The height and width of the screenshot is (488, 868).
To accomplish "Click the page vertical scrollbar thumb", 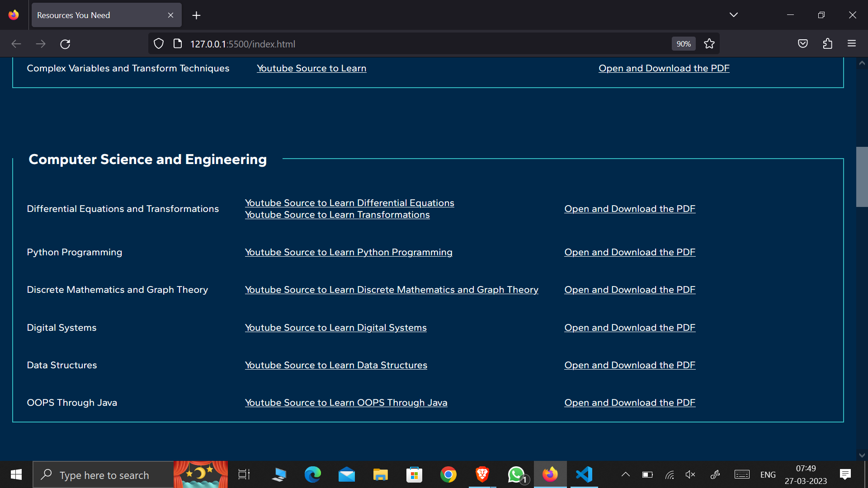I will coord(862,177).
